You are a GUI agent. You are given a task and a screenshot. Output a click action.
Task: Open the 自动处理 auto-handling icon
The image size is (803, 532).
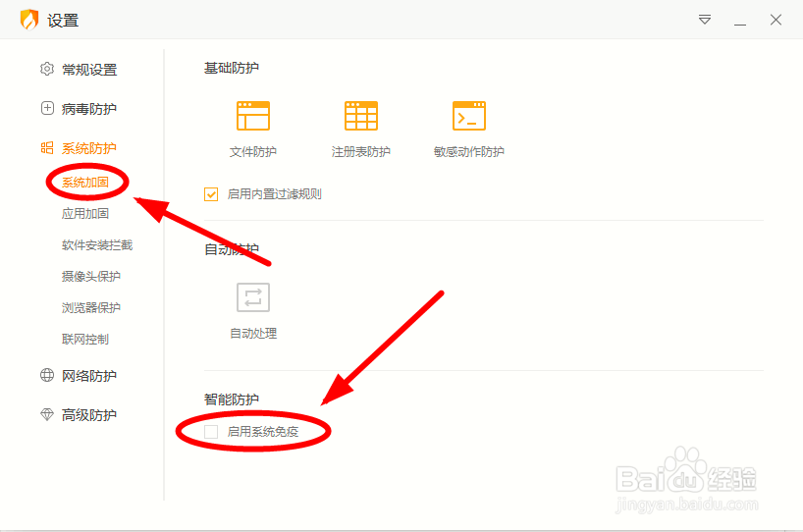[253, 297]
